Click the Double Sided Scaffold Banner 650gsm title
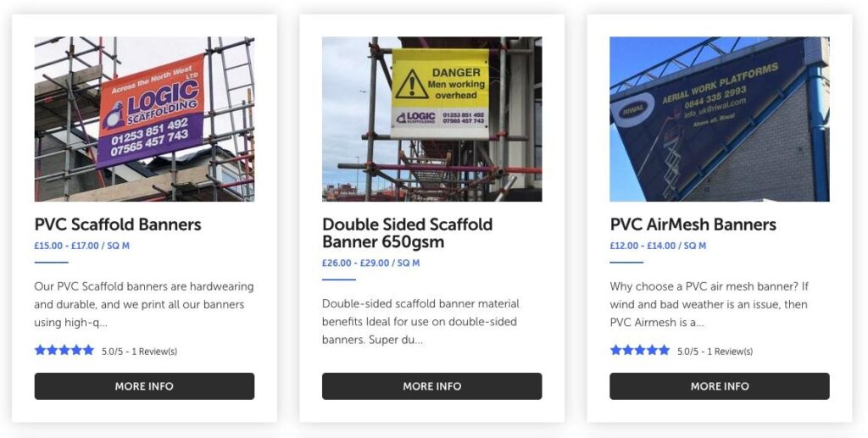Screen dimensions: 868x438 pos(407,233)
